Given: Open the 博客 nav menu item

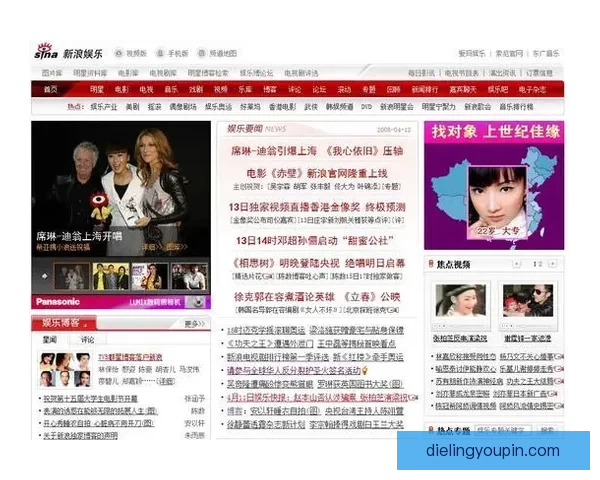Looking at the screenshot, I should [270, 90].
